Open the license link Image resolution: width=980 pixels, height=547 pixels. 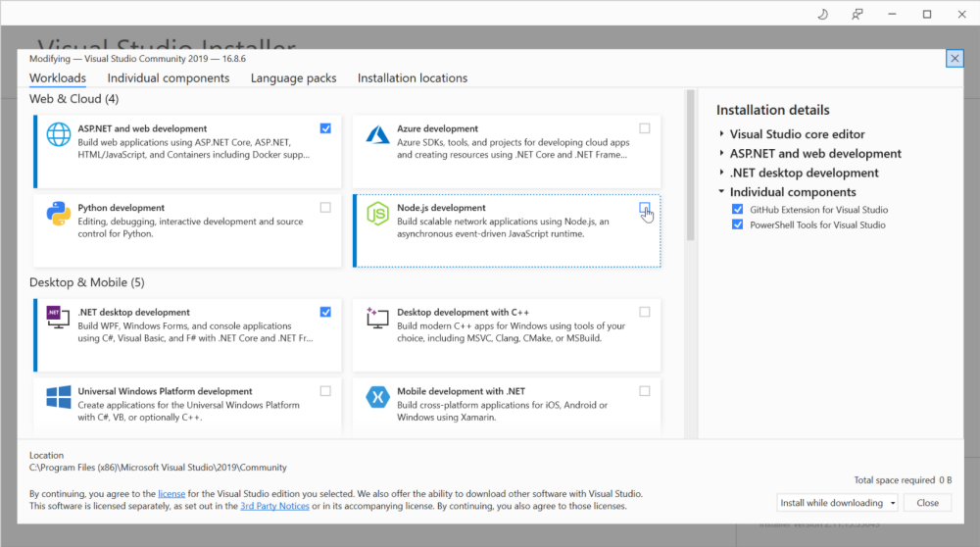point(171,494)
